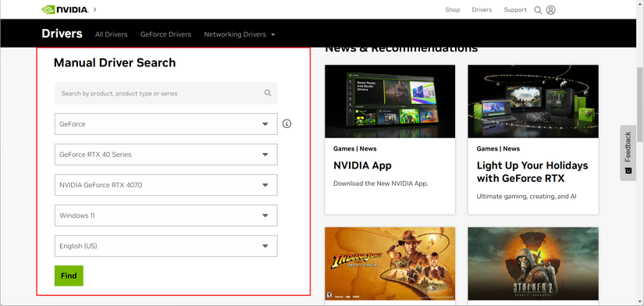The image size is (644, 306).
Task: Click the Manual Driver Search heading
Action: [115, 63]
